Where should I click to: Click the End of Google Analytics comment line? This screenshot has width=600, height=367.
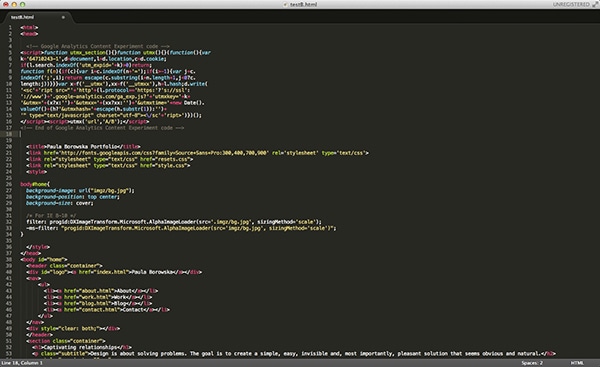(102, 128)
